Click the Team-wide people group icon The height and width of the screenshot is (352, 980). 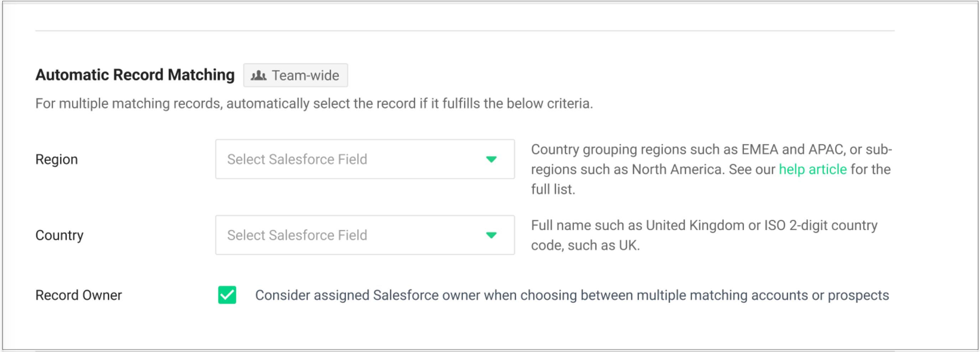[258, 75]
